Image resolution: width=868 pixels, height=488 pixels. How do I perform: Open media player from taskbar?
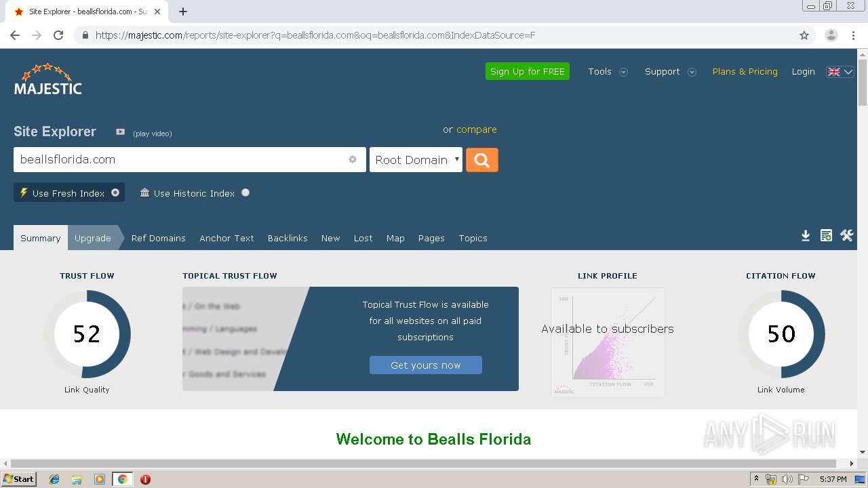tap(100, 479)
